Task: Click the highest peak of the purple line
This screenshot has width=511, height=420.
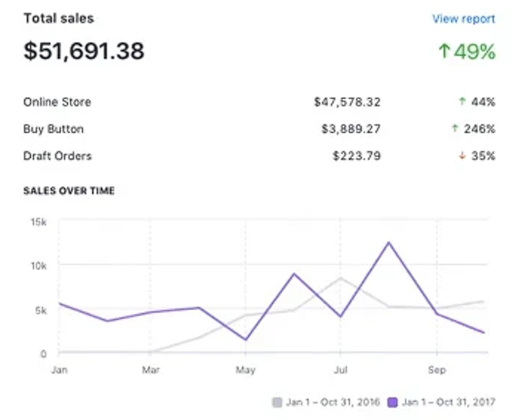Action: 387,242
